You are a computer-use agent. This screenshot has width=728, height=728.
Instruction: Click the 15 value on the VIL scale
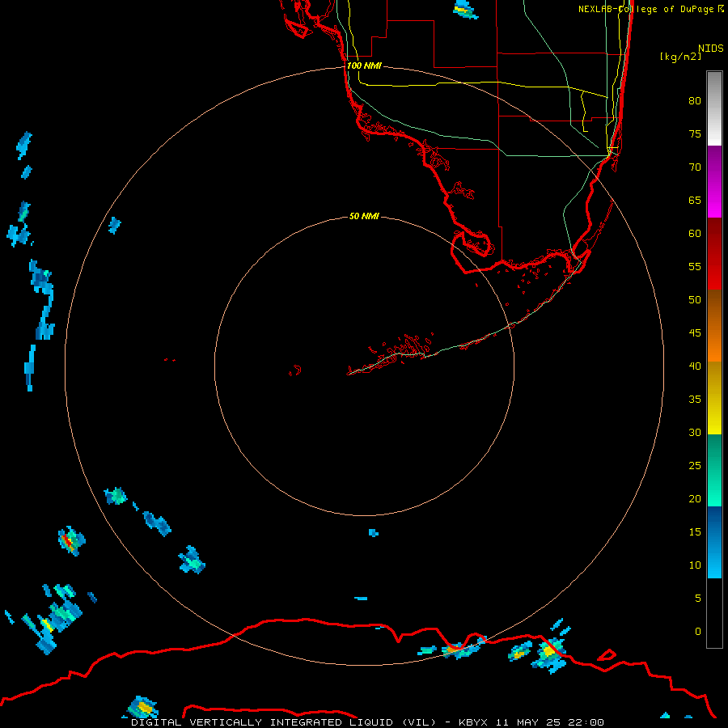[x=695, y=532]
